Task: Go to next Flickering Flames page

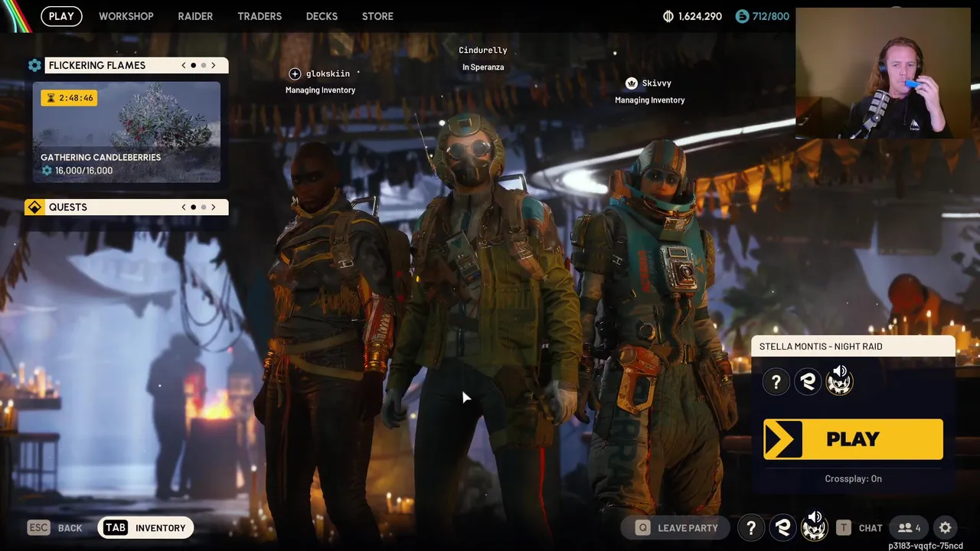Action: [x=214, y=65]
